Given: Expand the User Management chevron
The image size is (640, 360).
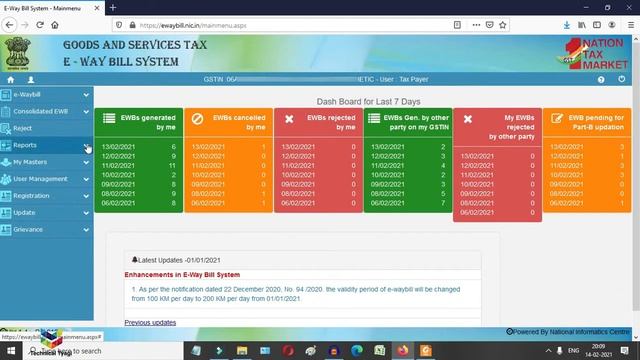Looking at the screenshot, I should [86, 179].
